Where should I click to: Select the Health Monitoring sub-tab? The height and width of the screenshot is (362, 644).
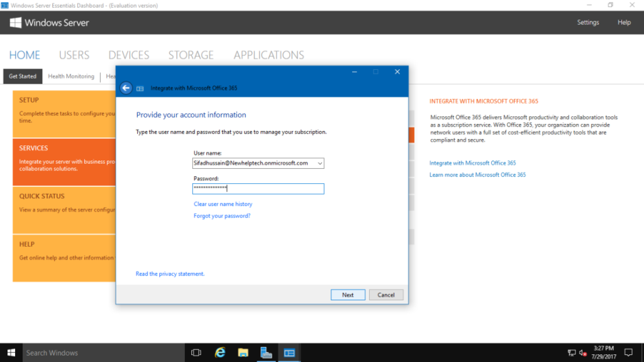pyautogui.click(x=71, y=76)
